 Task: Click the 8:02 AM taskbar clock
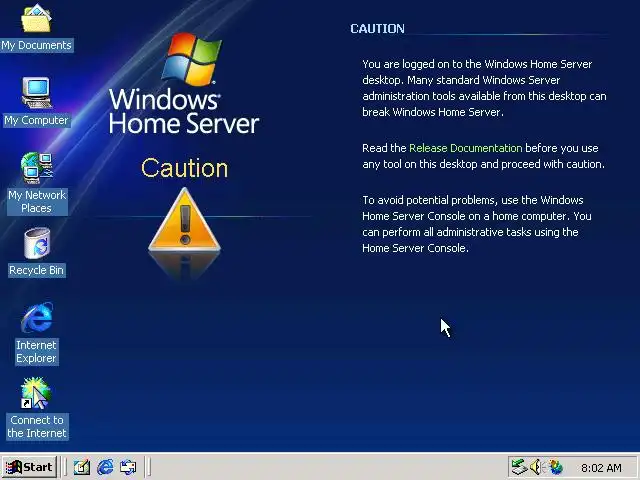click(x=601, y=468)
